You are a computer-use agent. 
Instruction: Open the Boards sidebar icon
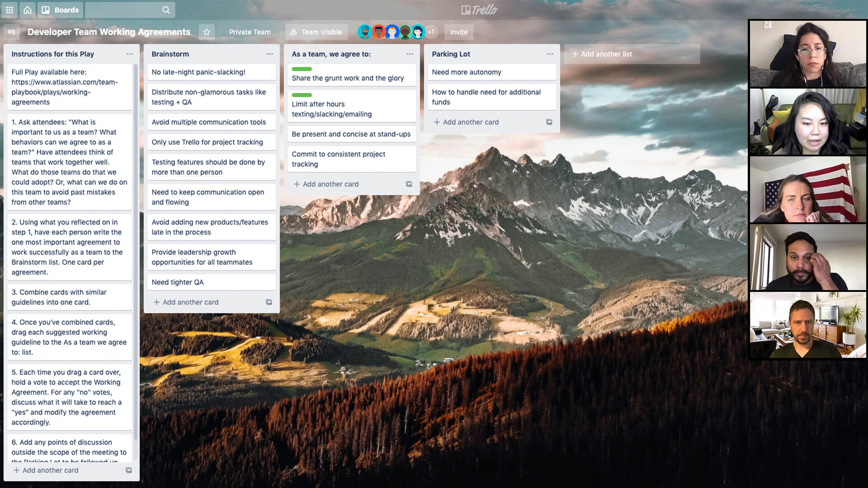[x=47, y=9]
